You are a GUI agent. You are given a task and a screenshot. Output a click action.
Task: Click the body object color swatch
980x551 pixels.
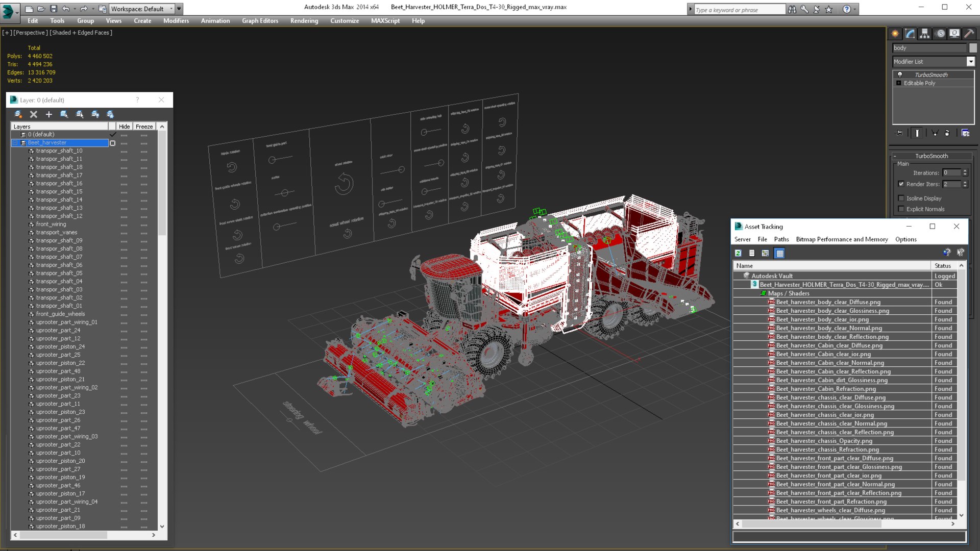[x=973, y=48]
